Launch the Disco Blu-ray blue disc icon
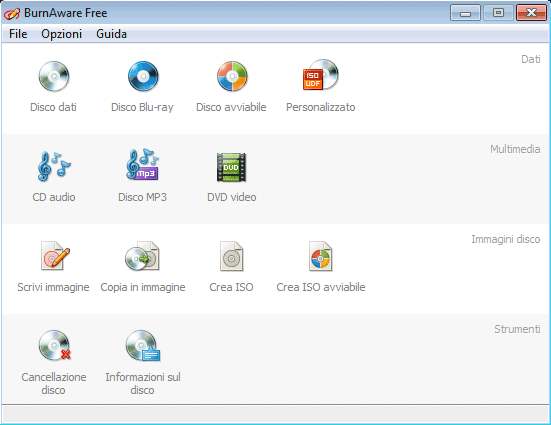551x425 pixels. point(143,76)
